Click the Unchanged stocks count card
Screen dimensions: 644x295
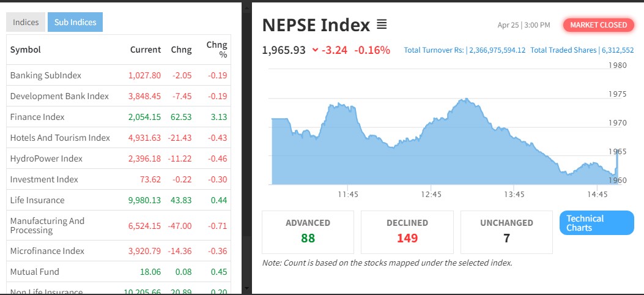coord(506,232)
